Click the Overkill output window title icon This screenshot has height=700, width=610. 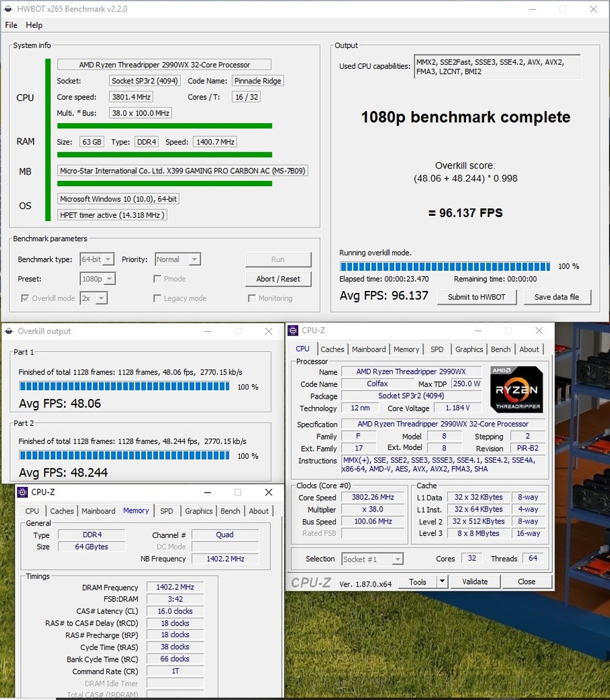coord(8,331)
